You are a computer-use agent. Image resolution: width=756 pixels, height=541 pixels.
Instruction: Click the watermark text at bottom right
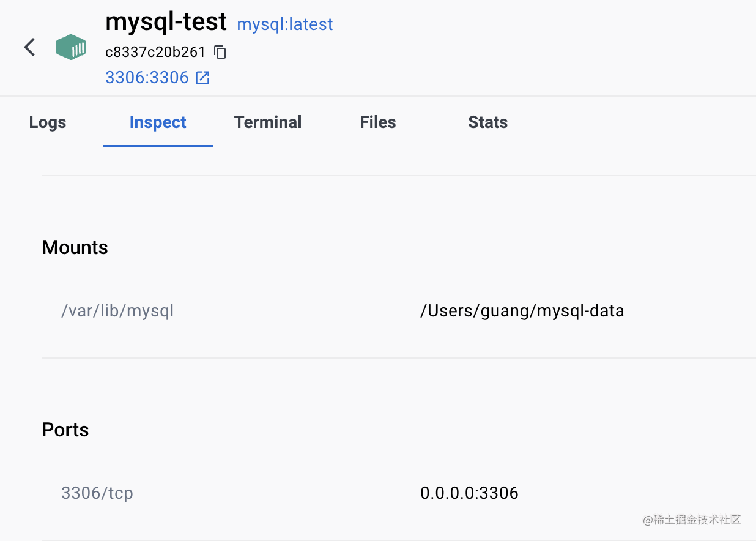[x=692, y=520]
